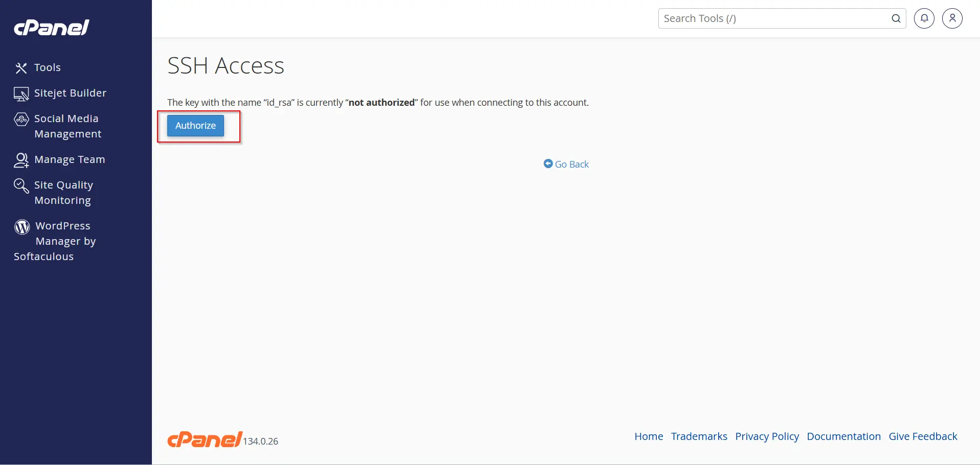Click the Go Back arrow icon
The width and height of the screenshot is (980, 465).
(548, 164)
